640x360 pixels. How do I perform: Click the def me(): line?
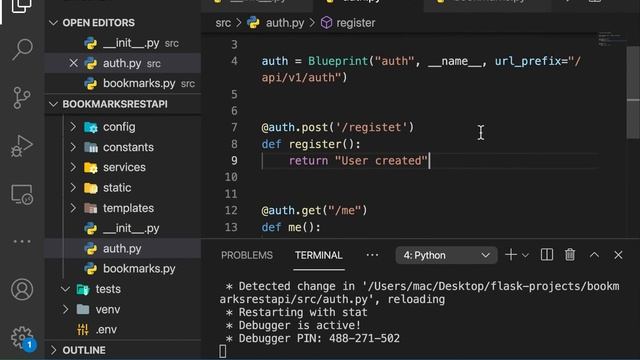coord(291,227)
